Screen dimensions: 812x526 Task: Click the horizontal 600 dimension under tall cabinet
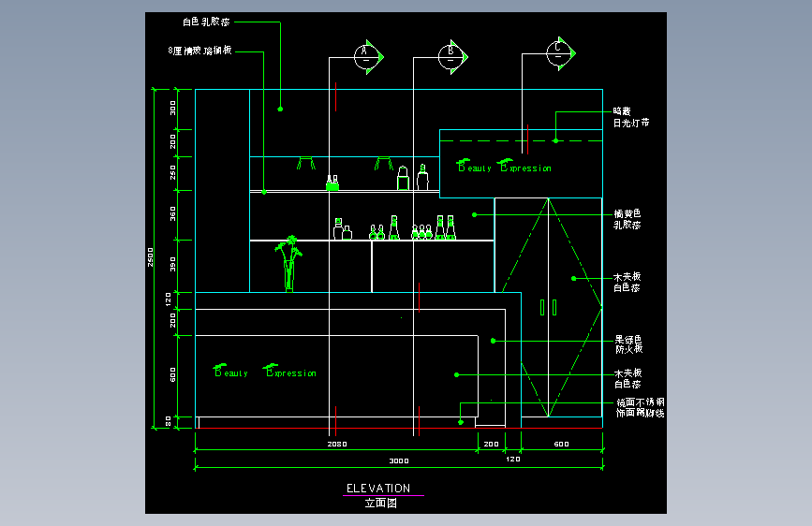pos(561,445)
